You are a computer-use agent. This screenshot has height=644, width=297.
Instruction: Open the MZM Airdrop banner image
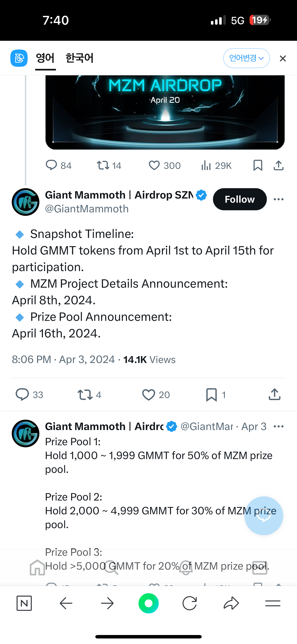165,112
